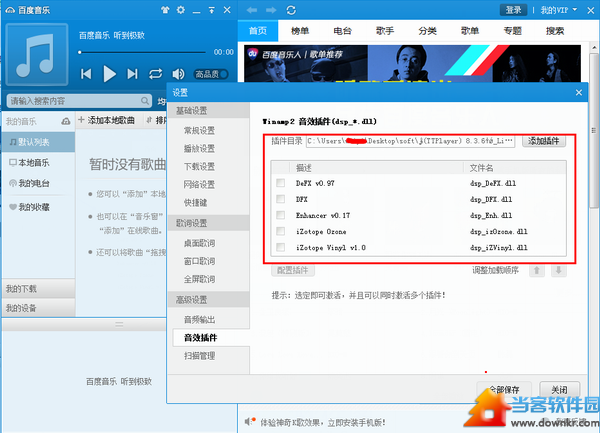Open 我的设备 section
This screenshot has height=433, width=600.
click(x=38, y=308)
